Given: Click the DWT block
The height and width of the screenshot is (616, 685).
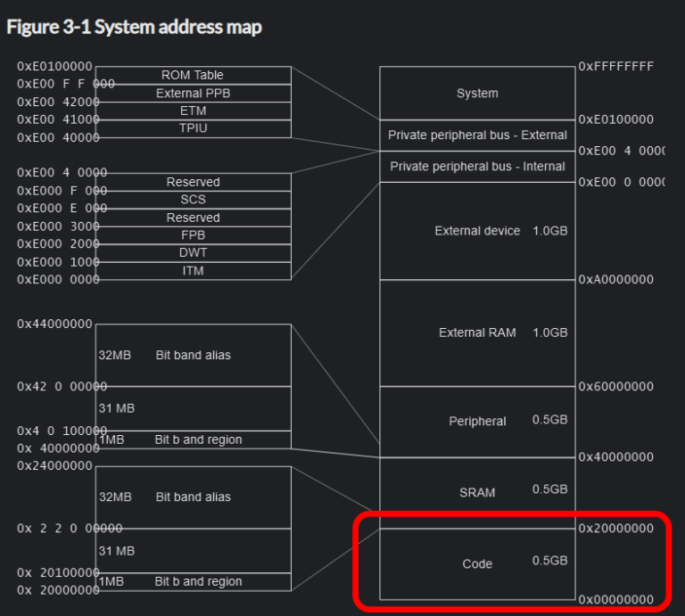Looking at the screenshot, I should click(193, 253).
